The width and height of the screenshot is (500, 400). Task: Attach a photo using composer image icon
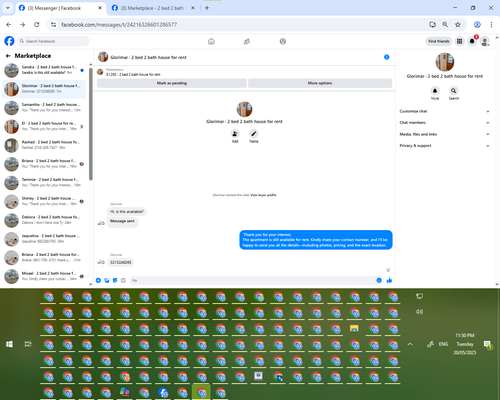(x=107, y=280)
